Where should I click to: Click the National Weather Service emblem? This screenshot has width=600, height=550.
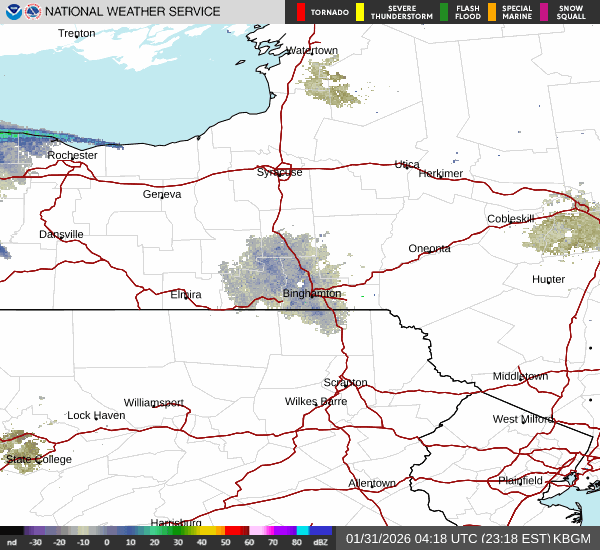(x=32, y=12)
